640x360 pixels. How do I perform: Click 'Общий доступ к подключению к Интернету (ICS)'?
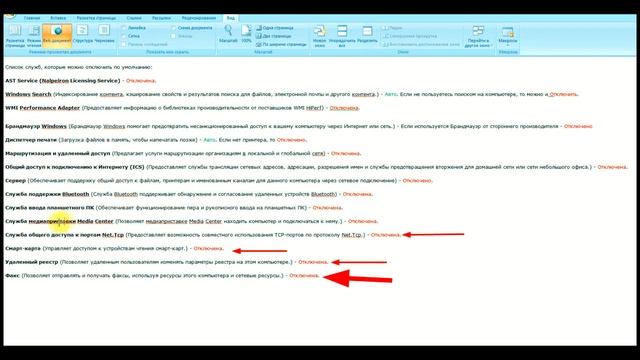point(75,167)
